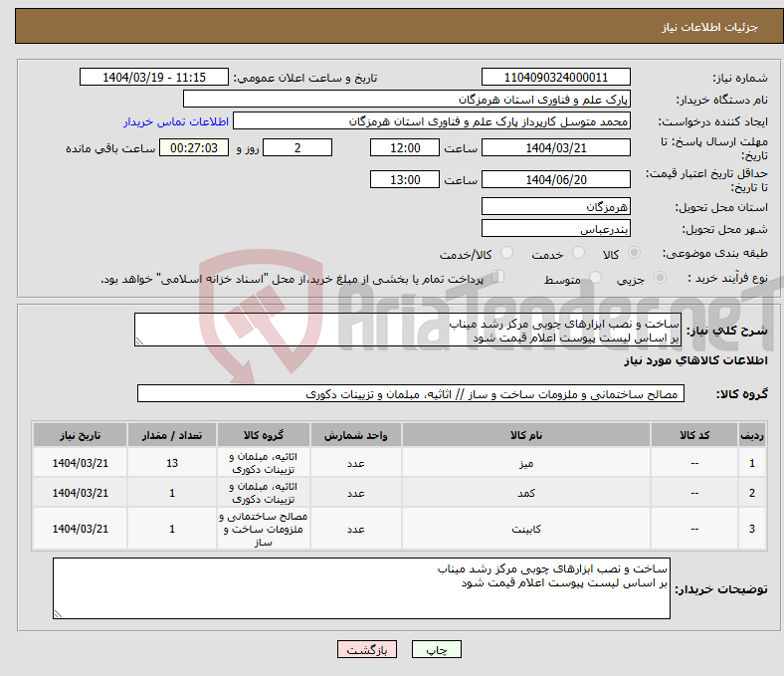Viewport: 784px width, 676px height.
Task: Click row number 3 cell
Action: 751,529
